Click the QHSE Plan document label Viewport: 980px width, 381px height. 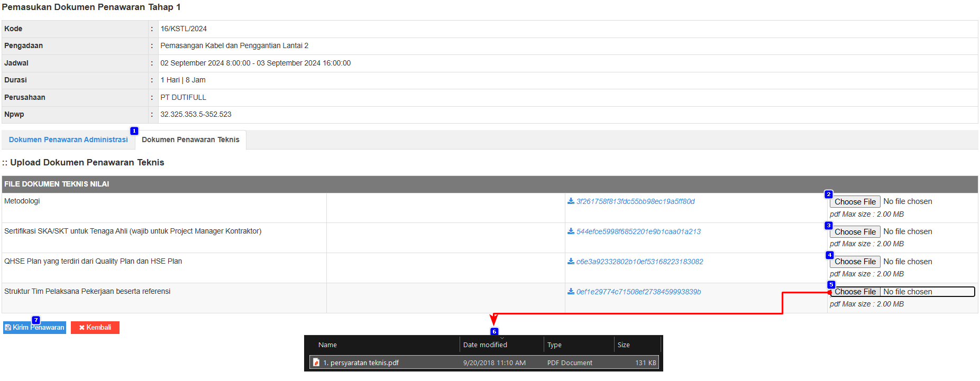tap(93, 261)
